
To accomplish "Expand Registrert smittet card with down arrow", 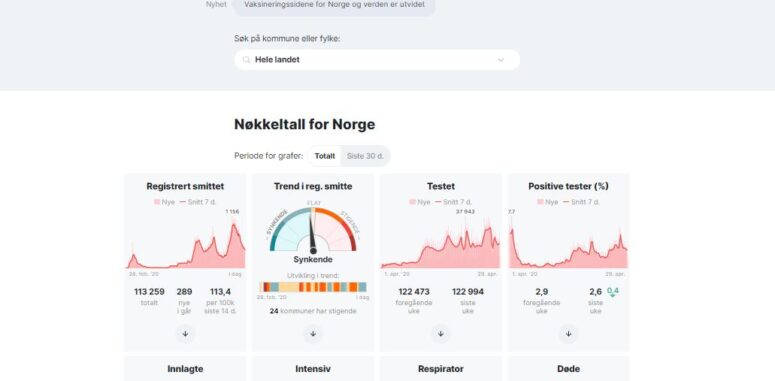I will tap(185, 334).
